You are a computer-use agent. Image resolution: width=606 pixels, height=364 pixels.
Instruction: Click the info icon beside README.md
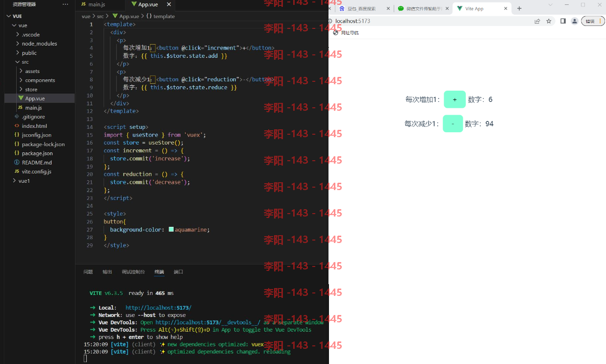[x=17, y=162]
